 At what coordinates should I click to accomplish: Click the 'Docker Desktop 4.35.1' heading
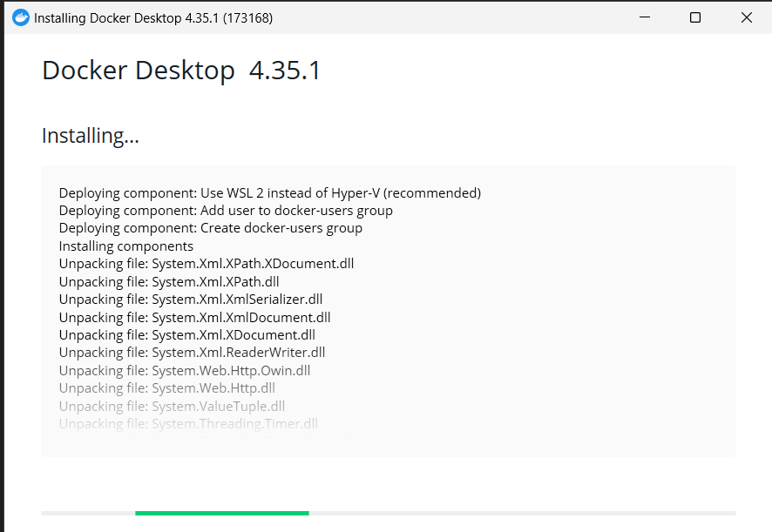(x=181, y=70)
